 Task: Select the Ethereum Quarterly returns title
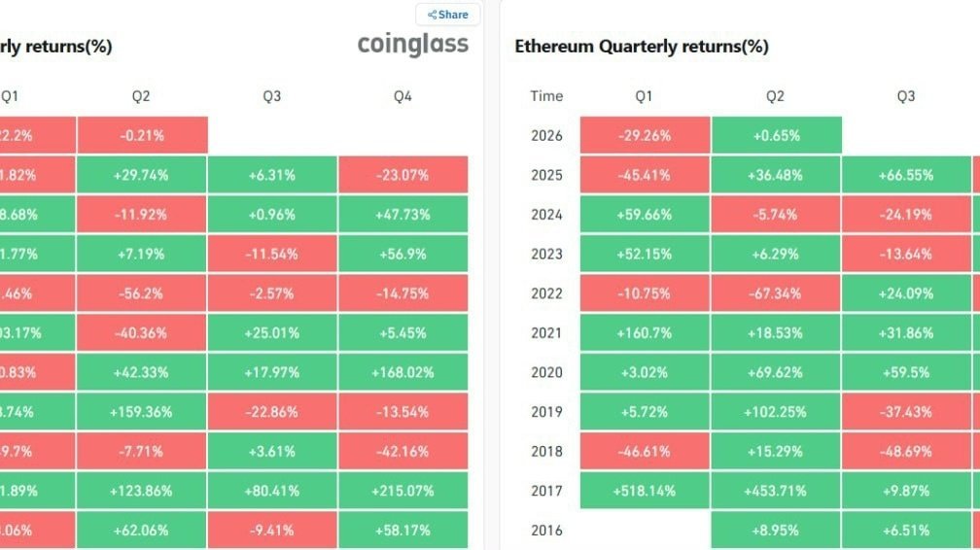click(x=641, y=47)
